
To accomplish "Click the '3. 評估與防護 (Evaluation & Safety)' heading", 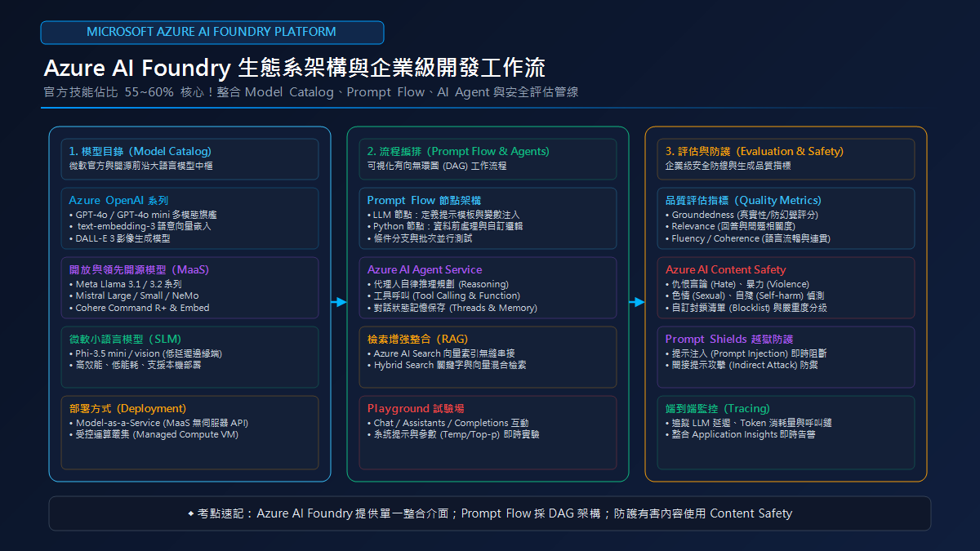I will coord(755,151).
